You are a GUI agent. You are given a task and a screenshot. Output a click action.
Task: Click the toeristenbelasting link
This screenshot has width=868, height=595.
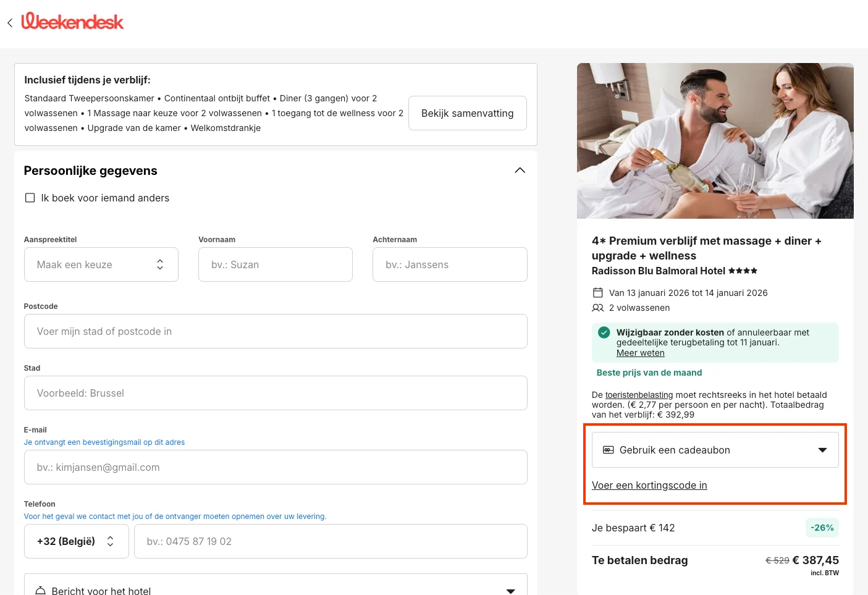(639, 395)
